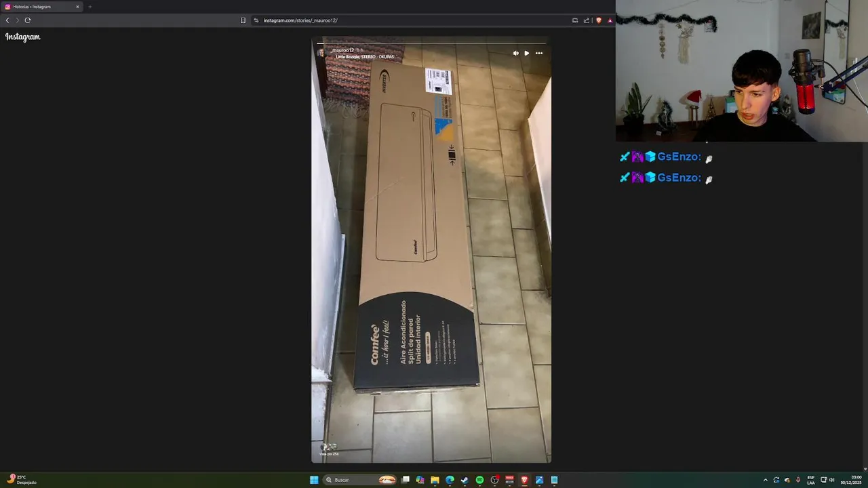Close the Historias • Instagram tab
Viewport: 868px width, 488px height.
pos(77,7)
